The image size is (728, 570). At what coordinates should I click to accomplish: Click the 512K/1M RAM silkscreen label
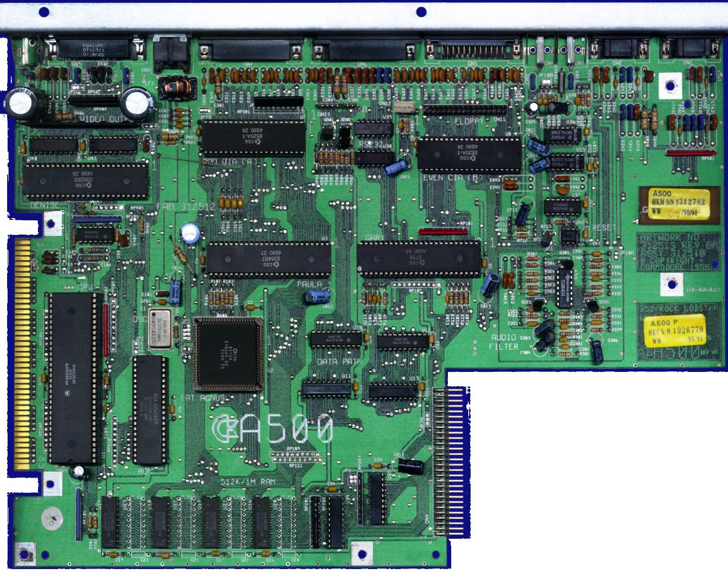[248, 482]
